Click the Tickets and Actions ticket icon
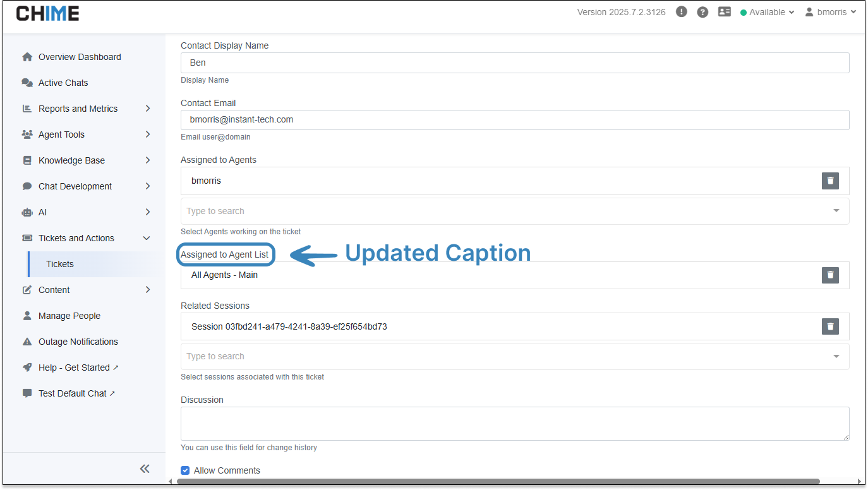This screenshot has height=490, width=868. pyautogui.click(x=27, y=238)
